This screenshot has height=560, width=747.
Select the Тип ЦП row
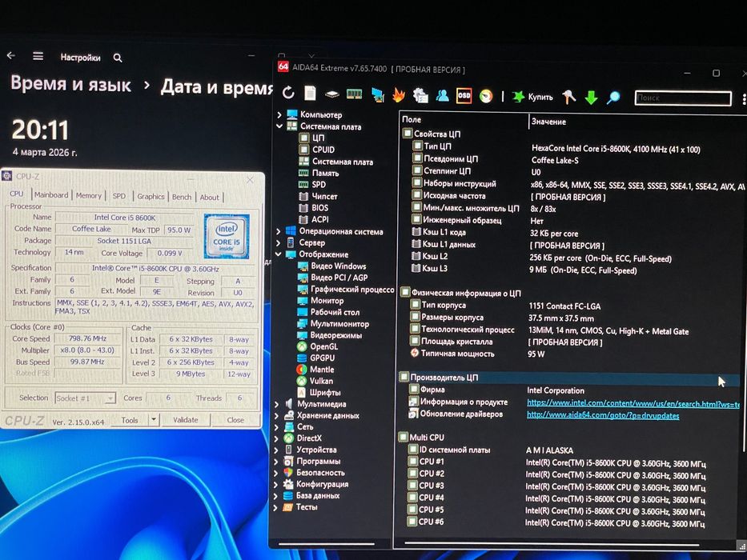coord(572,147)
